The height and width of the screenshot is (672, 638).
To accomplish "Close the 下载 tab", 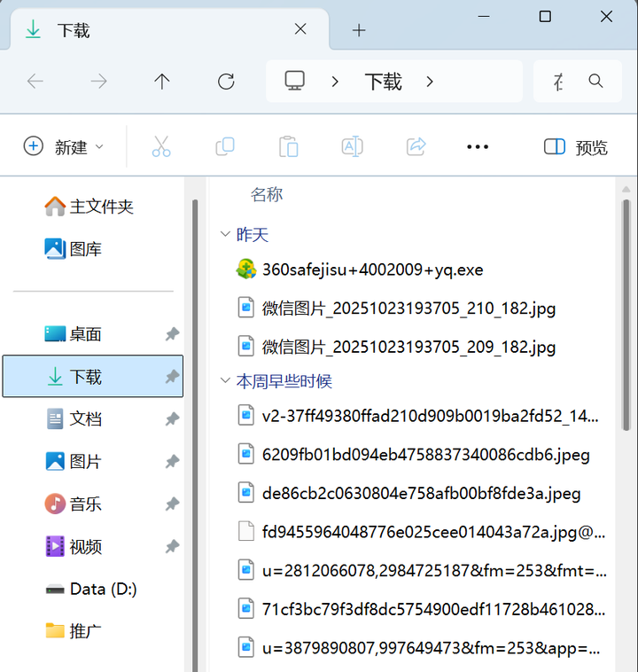I will (x=300, y=29).
